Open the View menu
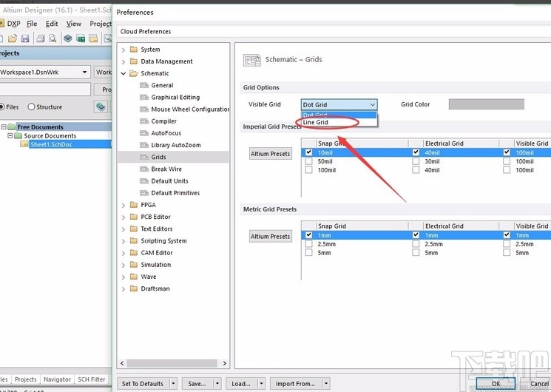 click(x=74, y=24)
